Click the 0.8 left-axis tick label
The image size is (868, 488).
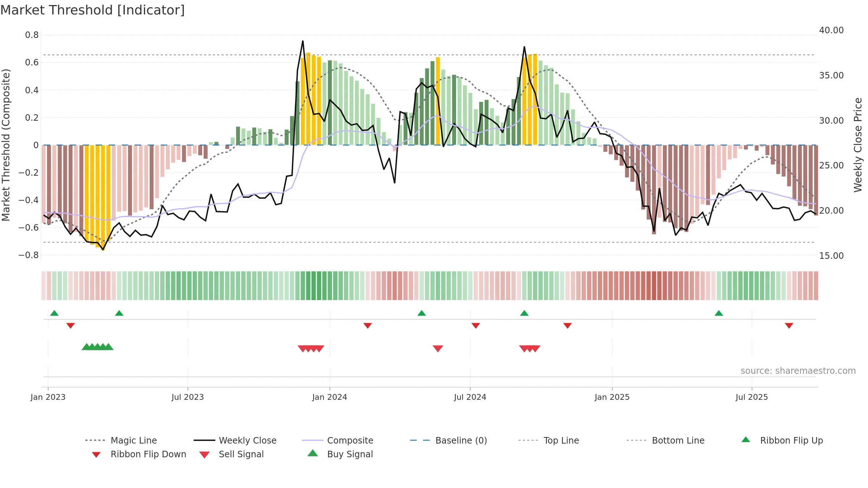pos(32,35)
